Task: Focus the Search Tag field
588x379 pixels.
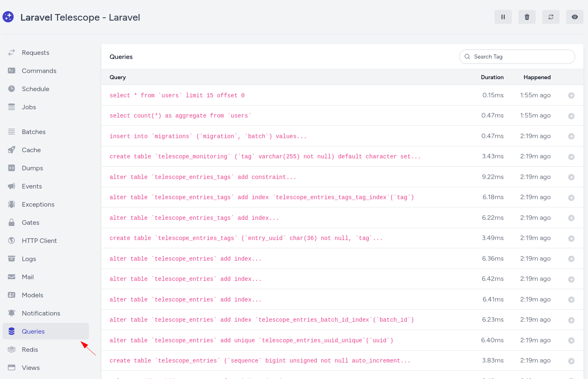Action: tap(517, 56)
